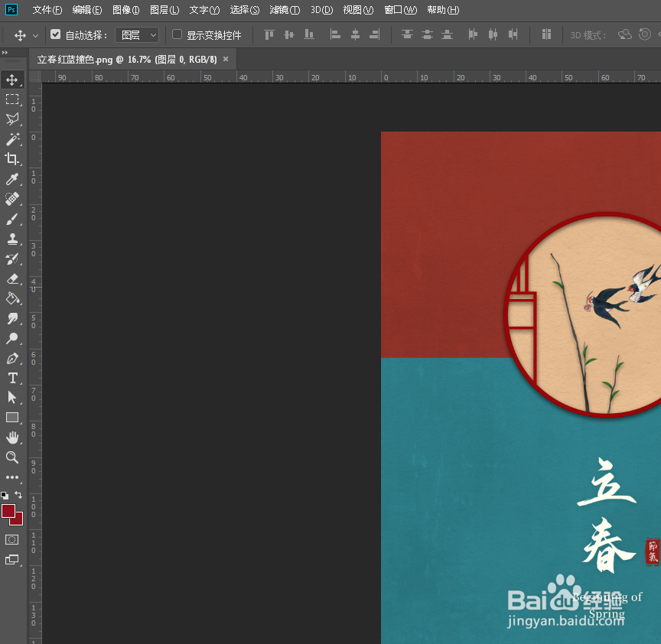Image resolution: width=661 pixels, height=644 pixels.
Task: Open the auto-select 图层 dropdown
Action: pos(137,35)
